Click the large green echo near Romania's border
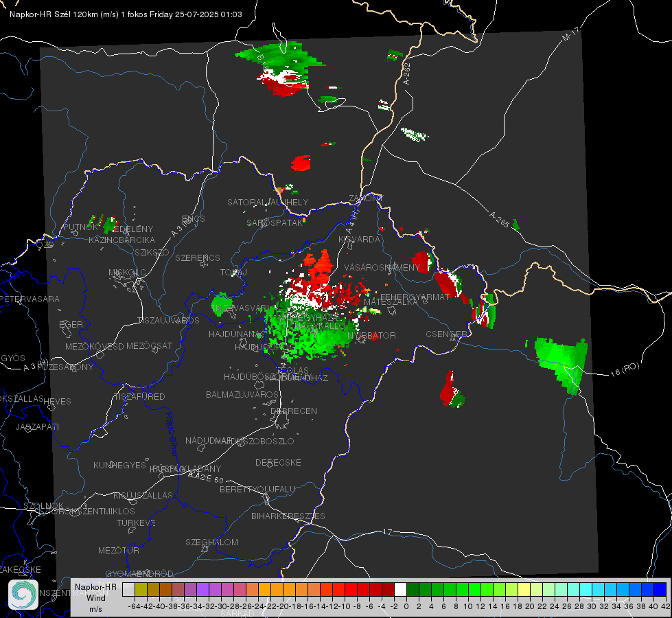This screenshot has width=672, height=618. coord(561,365)
